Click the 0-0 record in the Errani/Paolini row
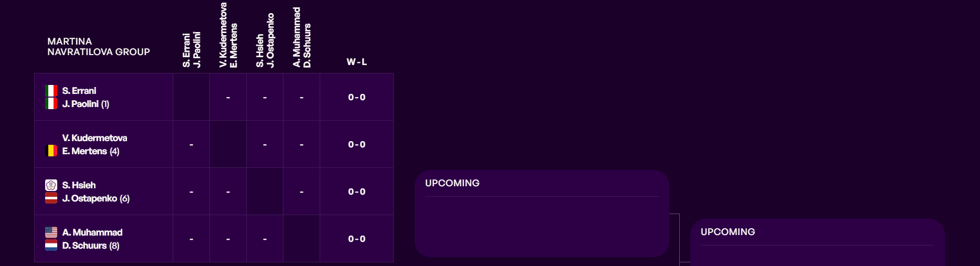980x266 pixels. click(x=356, y=97)
